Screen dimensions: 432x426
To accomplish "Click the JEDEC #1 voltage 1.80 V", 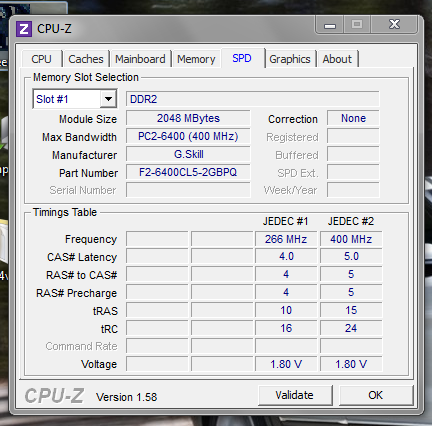I will tap(286, 364).
